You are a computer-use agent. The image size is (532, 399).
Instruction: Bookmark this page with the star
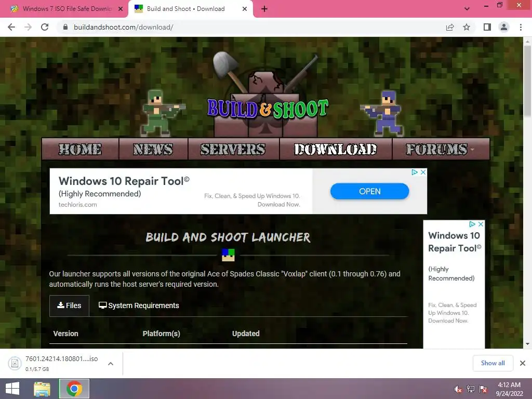click(467, 27)
